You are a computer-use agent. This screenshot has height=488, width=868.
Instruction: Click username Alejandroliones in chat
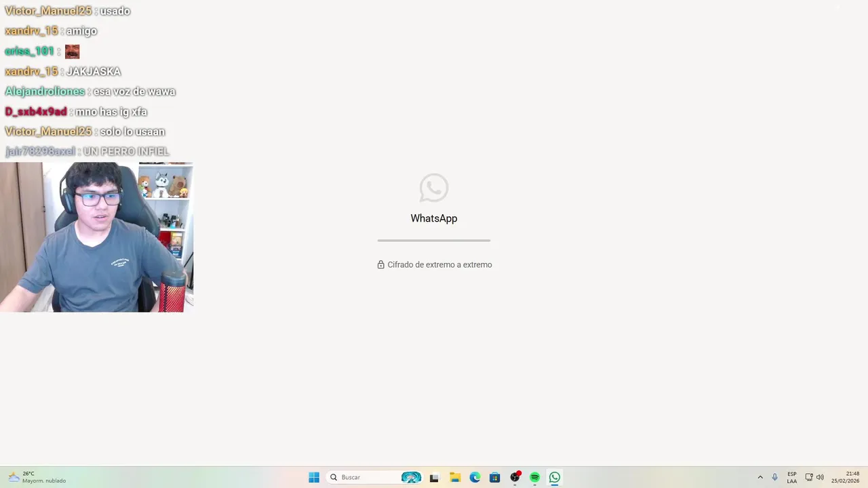(45, 91)
